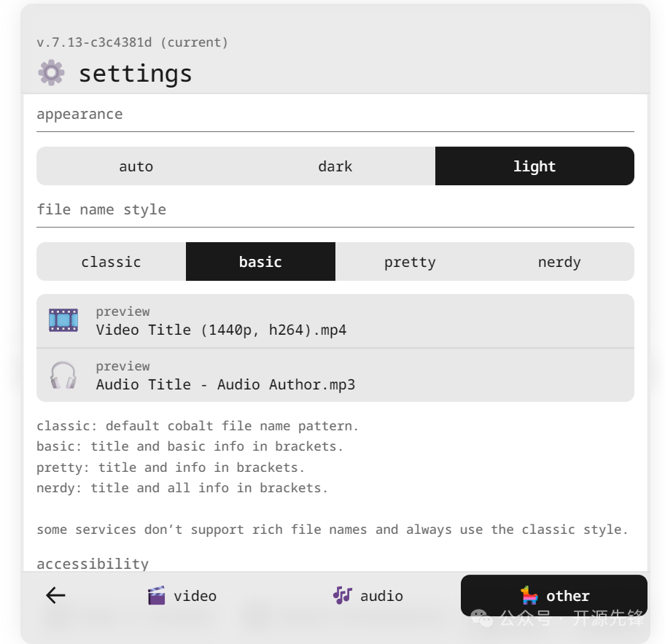Switch appearance to dark
The height and width of the screenshot is (644, 665).
[x=335, y=166]
